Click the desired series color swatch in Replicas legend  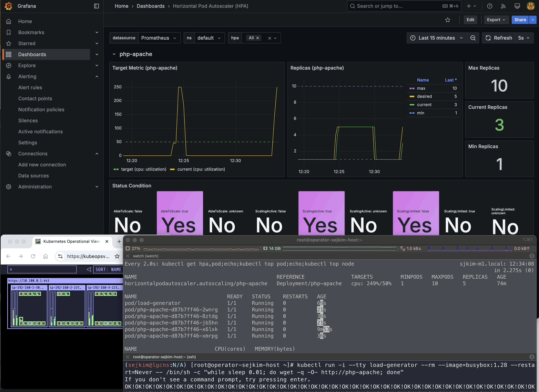pos(412,96)
